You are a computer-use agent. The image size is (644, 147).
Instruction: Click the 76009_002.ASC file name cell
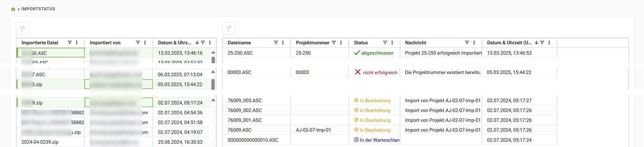coord(256,110)
